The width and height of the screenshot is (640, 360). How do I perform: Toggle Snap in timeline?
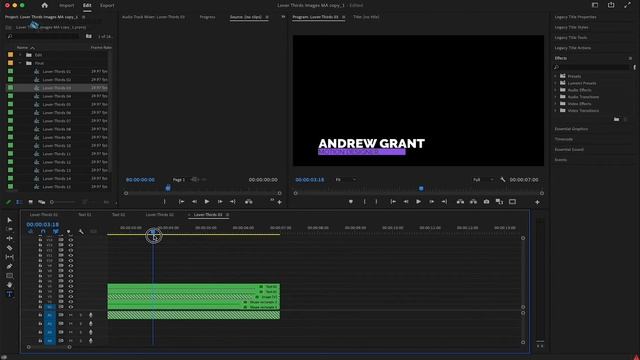(x=43, y=231)
